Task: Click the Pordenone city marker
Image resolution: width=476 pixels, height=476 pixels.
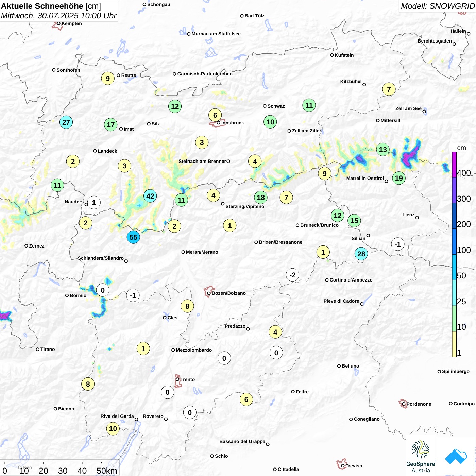Action: tap(404, 404)
